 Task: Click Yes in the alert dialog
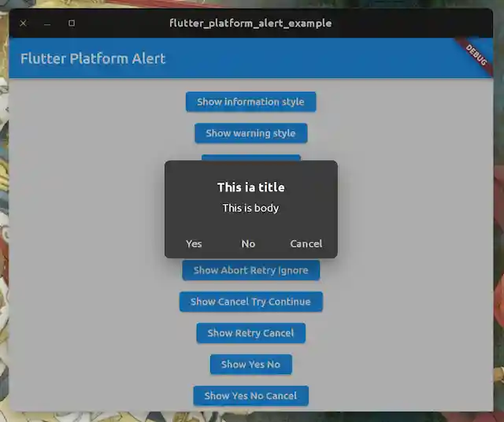(x=194, y=244)
